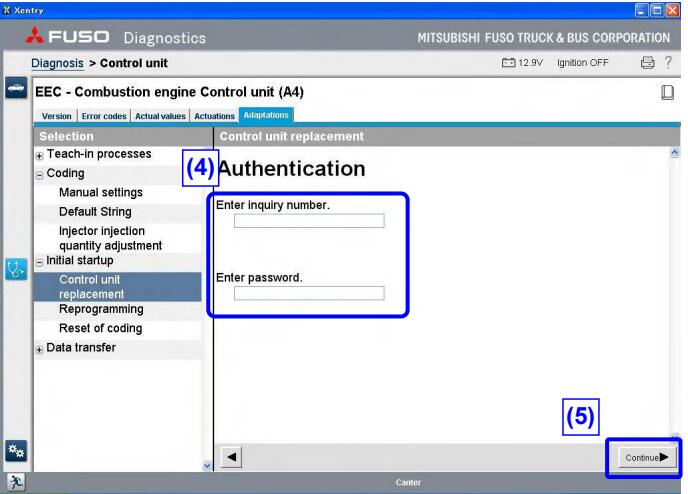This screenshot has width=688, height=494.
Task: Switch to the Error codes tab
Action: tap(104, 116)
